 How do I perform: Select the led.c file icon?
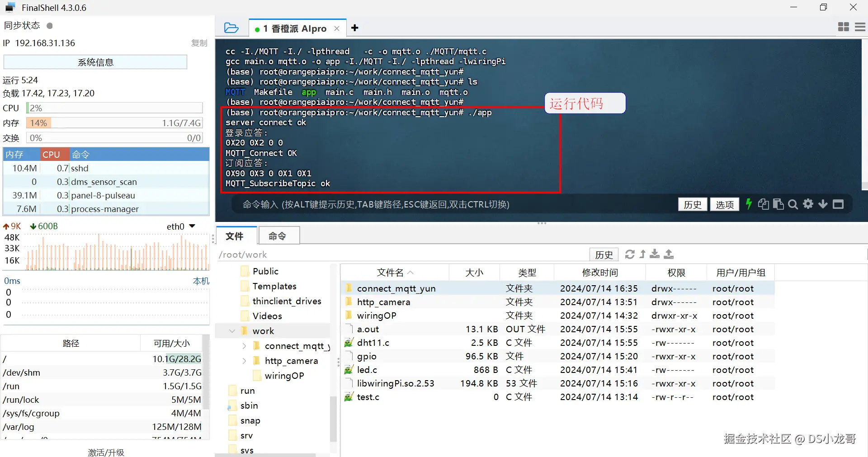[x=349, y=369]
